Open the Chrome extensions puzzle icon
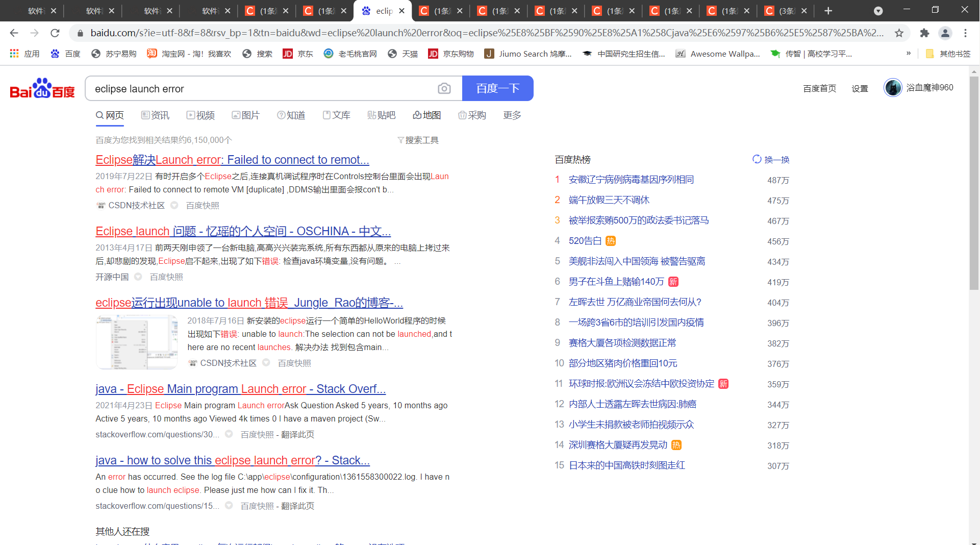 pyautogui.click(x=924, y=33)
